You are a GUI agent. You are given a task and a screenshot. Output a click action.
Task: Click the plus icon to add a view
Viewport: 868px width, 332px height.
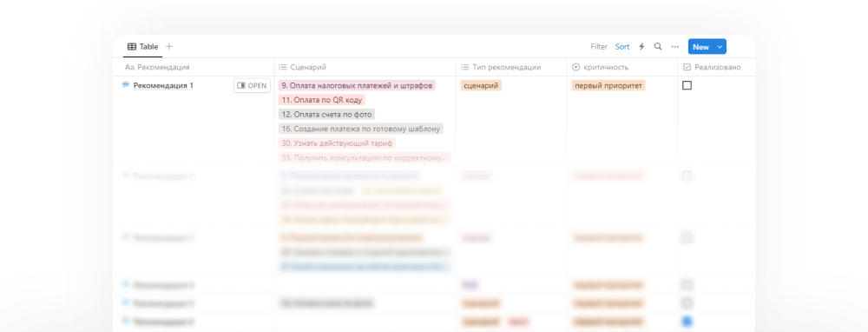click(169, 47)
